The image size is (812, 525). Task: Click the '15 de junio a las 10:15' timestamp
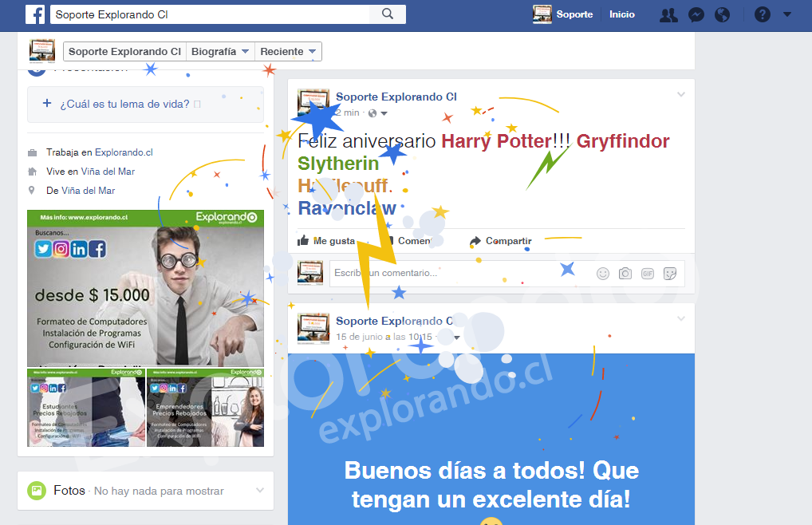click(384, 337)
